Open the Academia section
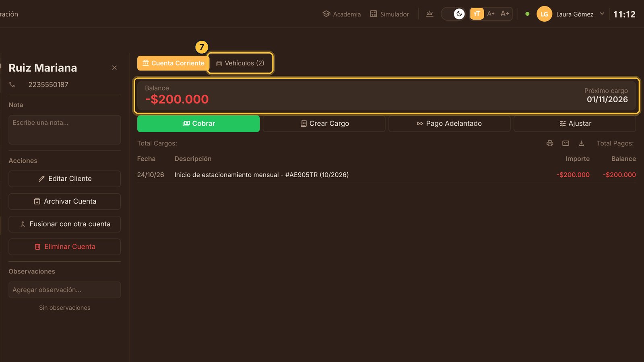644x362 pixels. (x=341, y=14)
